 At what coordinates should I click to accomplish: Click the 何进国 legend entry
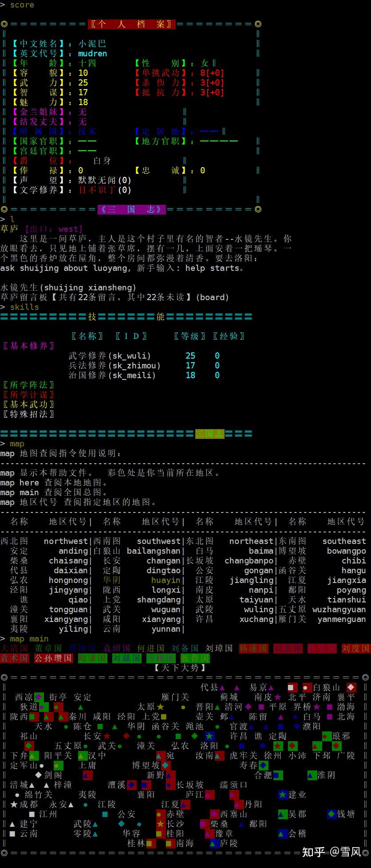pos(151,648)
